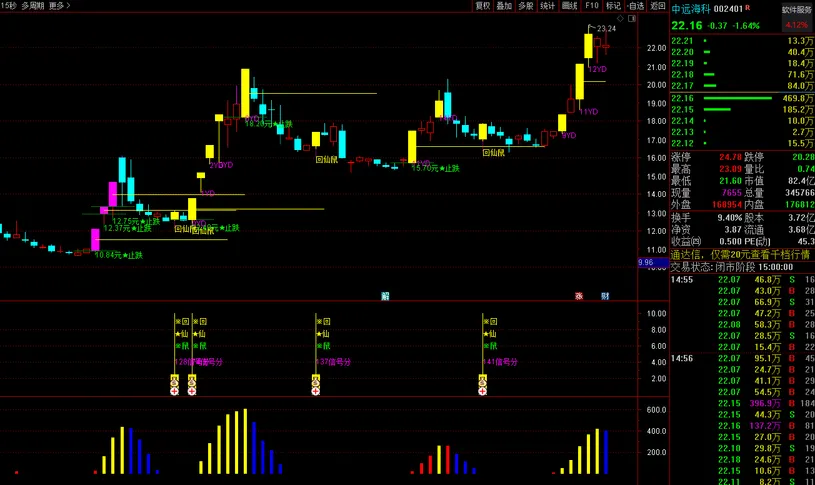Viewport: 815px width, 485px height.
Task: Click the 返回 back button
Action: 657,6
